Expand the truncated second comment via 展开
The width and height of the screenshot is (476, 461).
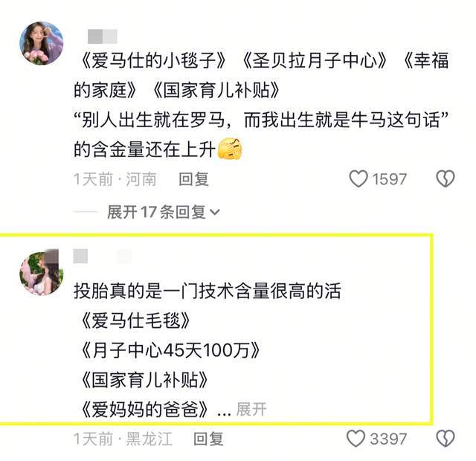[x=251, y=409]
